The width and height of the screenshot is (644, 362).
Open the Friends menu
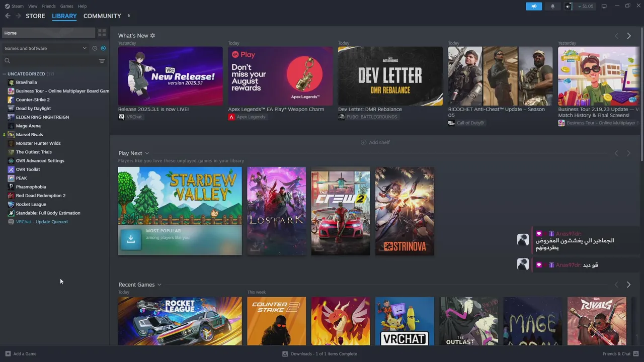49,6
